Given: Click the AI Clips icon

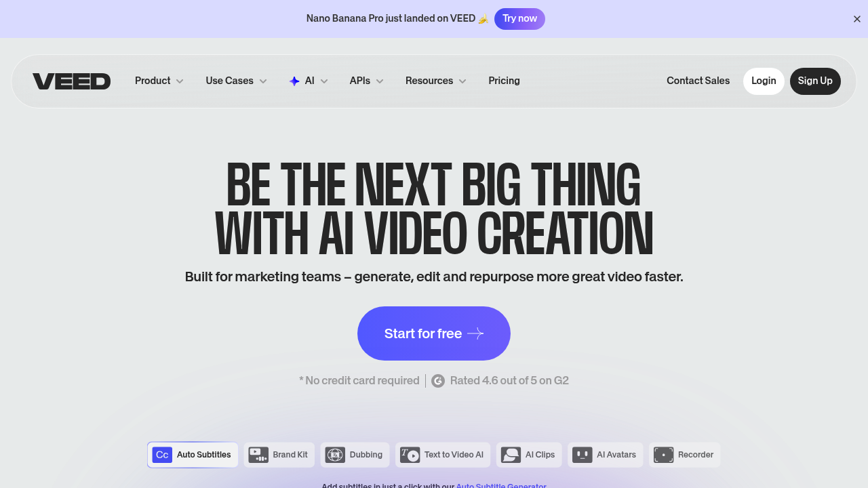Looking at the screenshot, I should pos(511,455).
